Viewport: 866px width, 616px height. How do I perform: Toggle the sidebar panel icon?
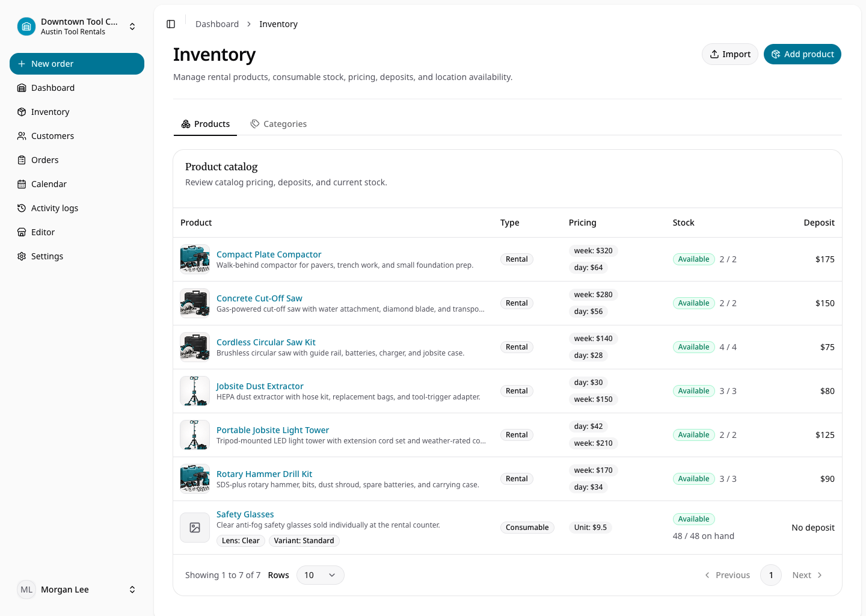pos(171,24)
